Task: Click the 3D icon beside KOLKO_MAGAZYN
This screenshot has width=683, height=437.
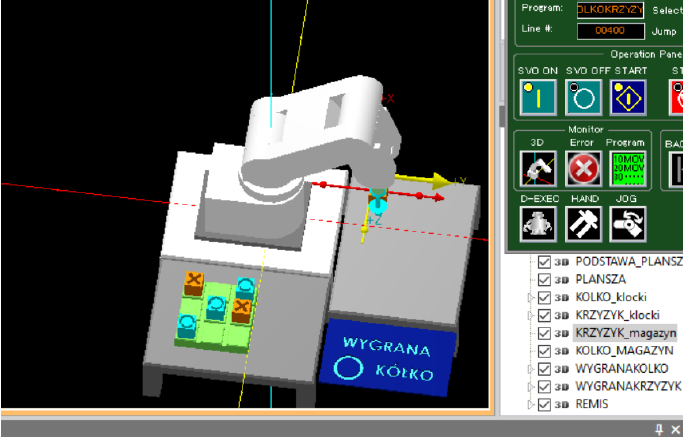Action: click(x=561, y=352)
